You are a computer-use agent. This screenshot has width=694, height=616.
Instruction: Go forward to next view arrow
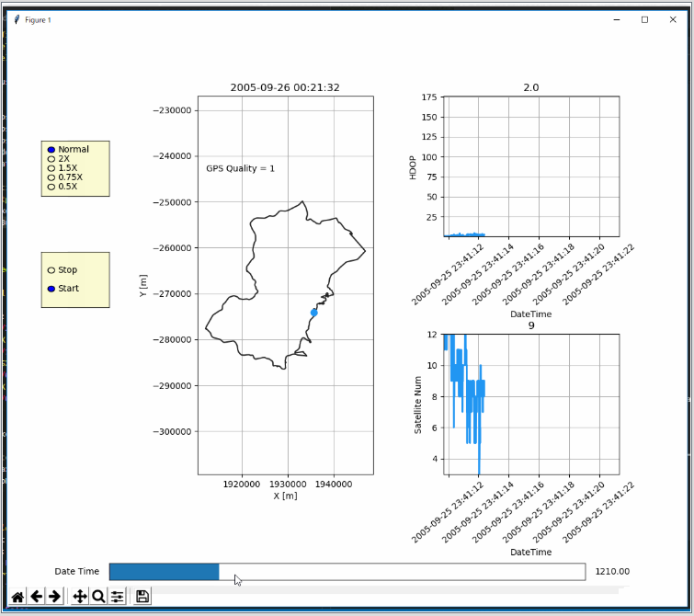point(54,597)
